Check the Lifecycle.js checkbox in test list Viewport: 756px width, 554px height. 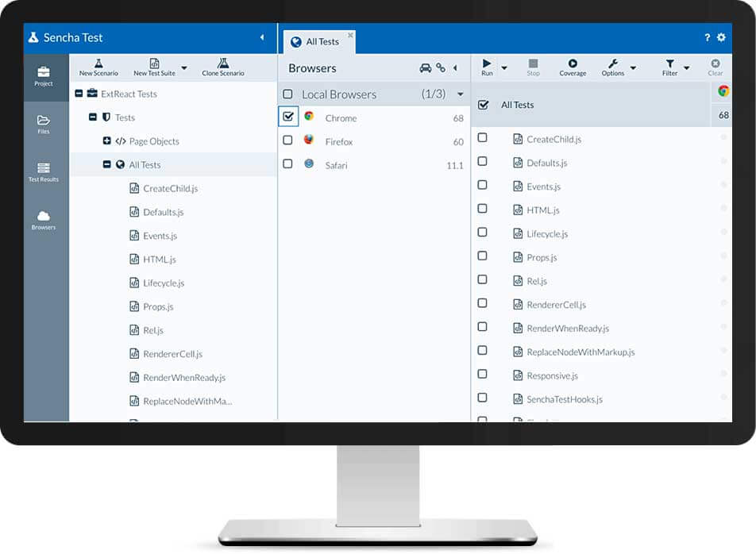pyautogui.click(x=482, y=233)
